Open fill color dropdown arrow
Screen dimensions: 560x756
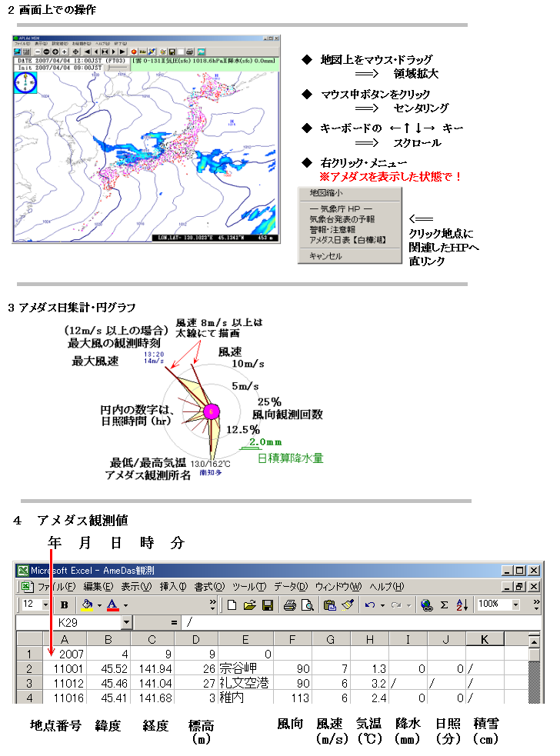(x=99, y=605)
